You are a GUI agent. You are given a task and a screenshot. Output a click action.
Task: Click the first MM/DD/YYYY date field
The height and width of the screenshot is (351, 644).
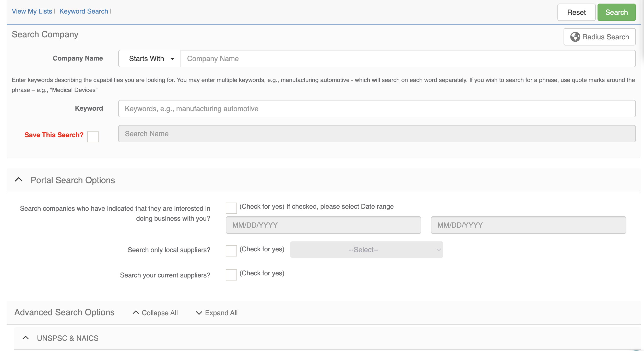(x=323, y=225)
